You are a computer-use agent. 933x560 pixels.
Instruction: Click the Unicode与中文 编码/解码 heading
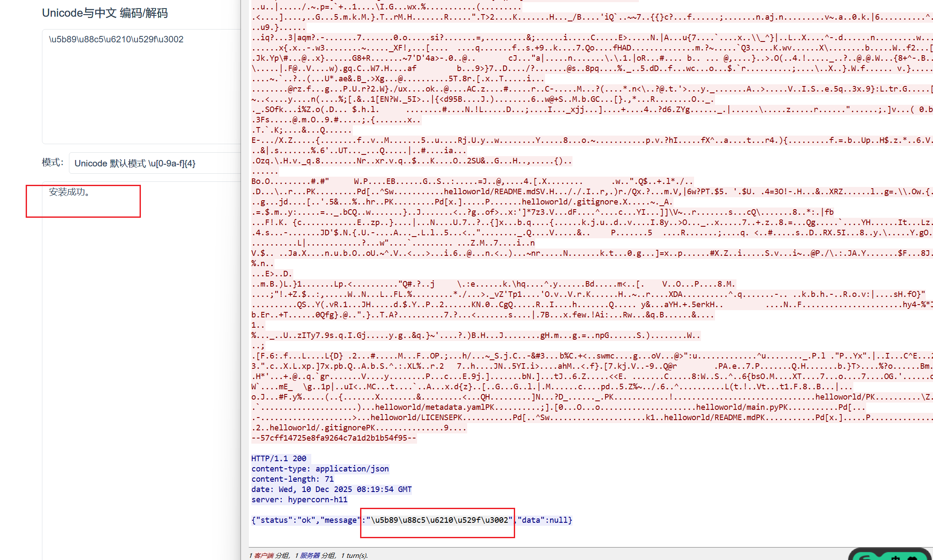[x=105, y=13]
